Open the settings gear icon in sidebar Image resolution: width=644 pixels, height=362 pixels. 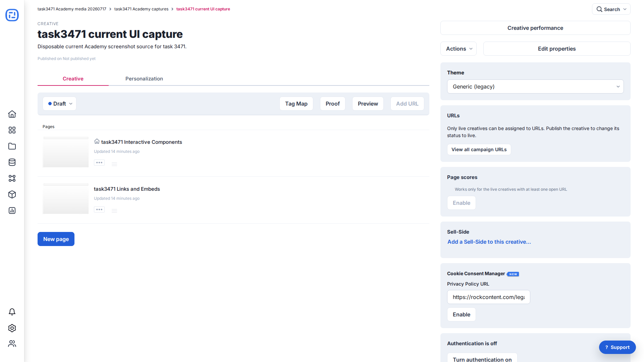12,328
